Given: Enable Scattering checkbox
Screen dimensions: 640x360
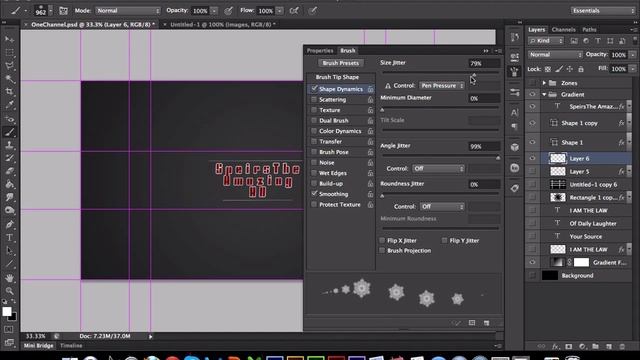Looking at the screenshot, I should (314, 99).
